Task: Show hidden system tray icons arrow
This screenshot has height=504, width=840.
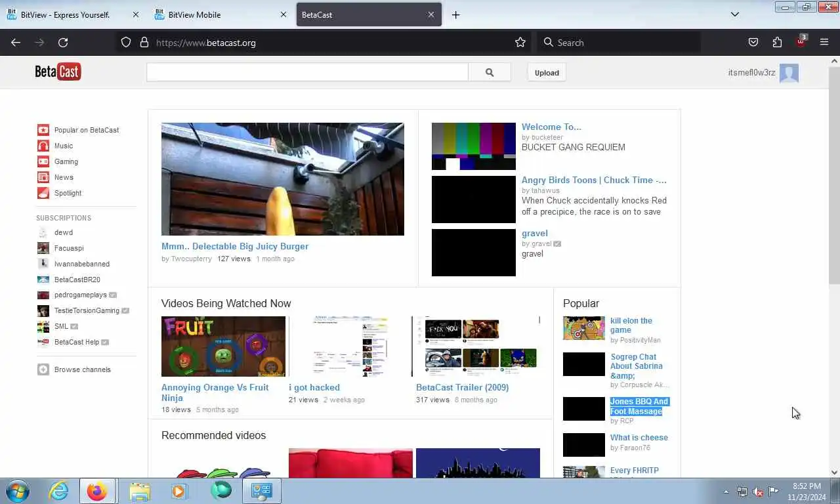Action: (726, 492)
